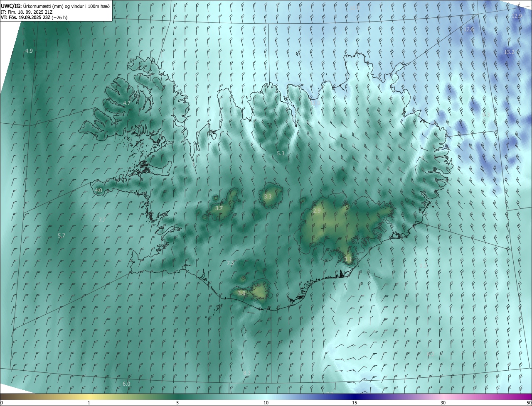
Task: Click the 13.2 value label
Action: pos(509,52)
